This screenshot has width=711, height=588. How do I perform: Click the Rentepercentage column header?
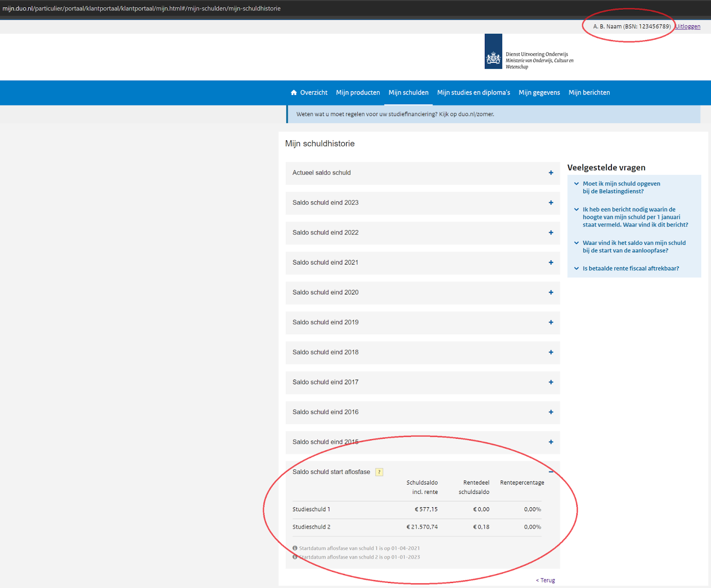(522, 482)
